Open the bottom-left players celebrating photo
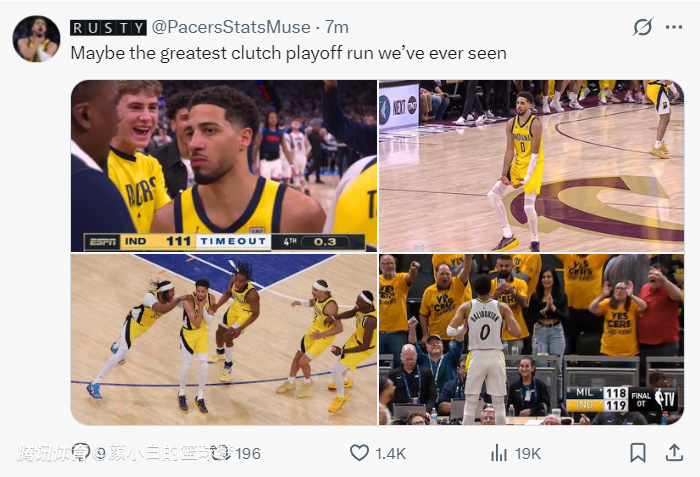Viewport: 700px width, 477px height. pos(223,339)
